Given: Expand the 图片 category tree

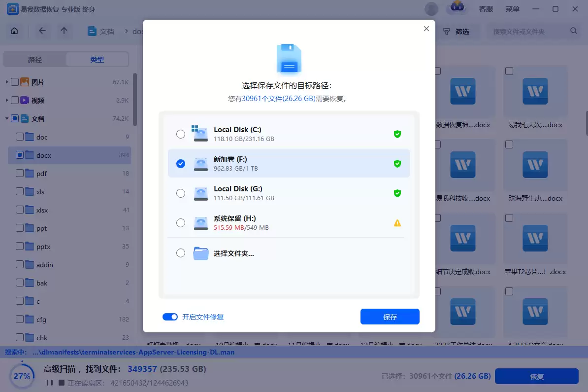Looking at the screenshot, I should coord(7,82).
